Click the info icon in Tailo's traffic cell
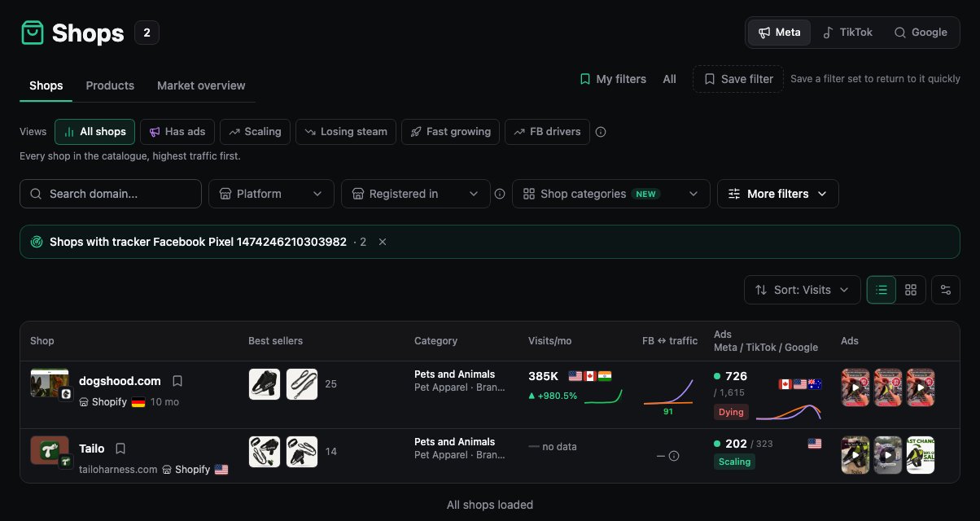980x521 pixels. coord(674,456)
